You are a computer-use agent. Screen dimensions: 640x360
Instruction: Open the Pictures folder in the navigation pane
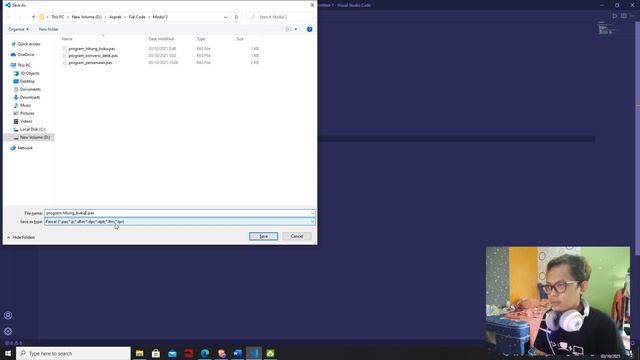coord(27,113)
